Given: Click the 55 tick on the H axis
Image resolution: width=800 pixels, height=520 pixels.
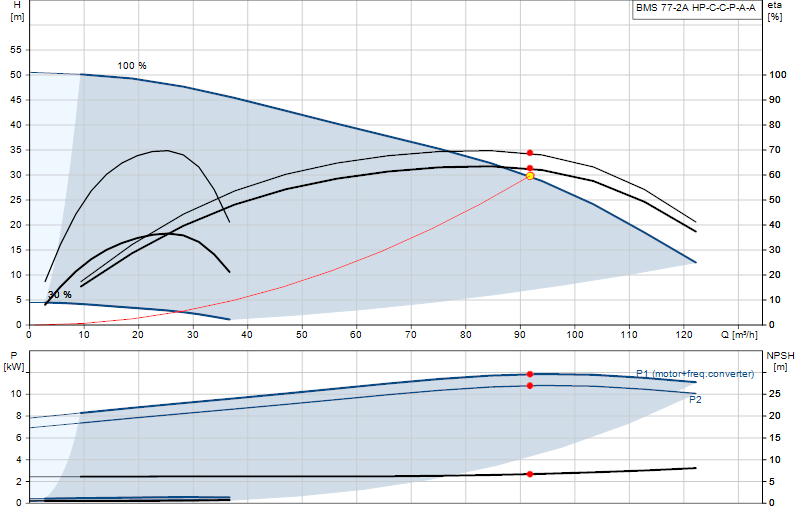Looking at the screenshot, I should pos(16,50).
